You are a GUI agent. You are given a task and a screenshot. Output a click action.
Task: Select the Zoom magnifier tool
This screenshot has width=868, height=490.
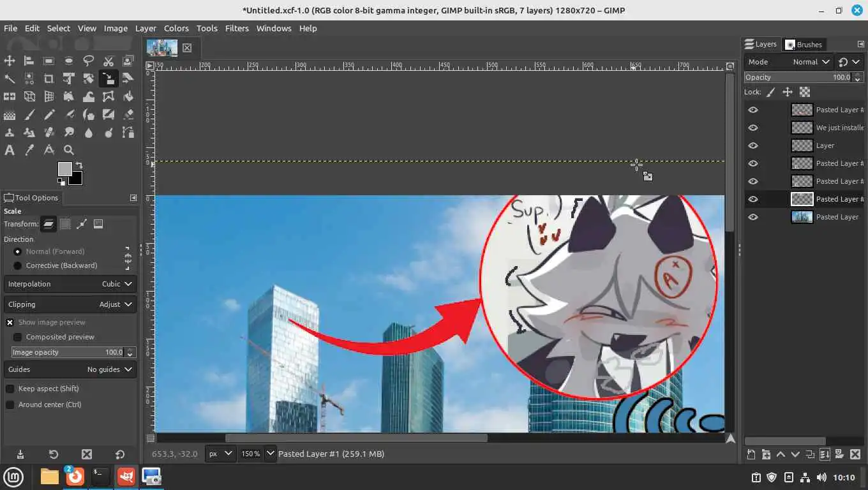69,151
